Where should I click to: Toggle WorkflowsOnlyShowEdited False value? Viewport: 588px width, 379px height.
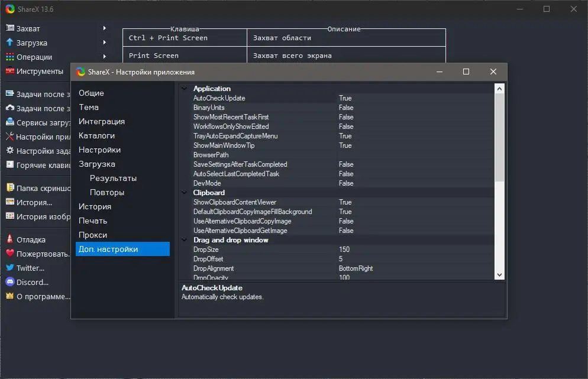[415, 127]
